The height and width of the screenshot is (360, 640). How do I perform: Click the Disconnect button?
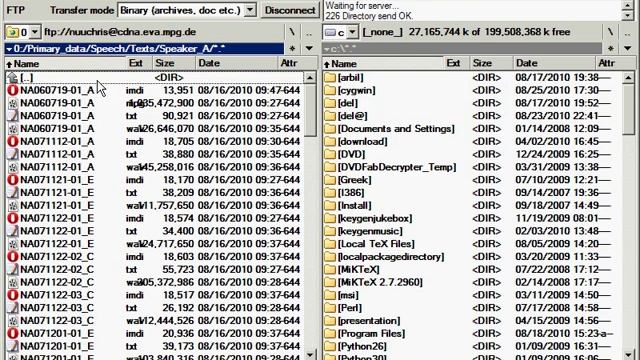290,10
